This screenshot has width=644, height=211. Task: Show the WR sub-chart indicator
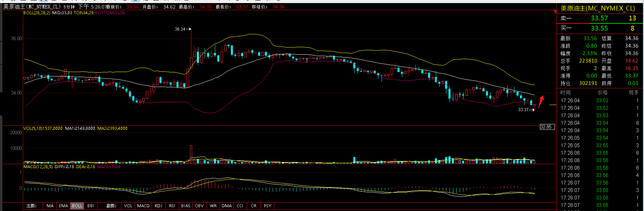213,206
